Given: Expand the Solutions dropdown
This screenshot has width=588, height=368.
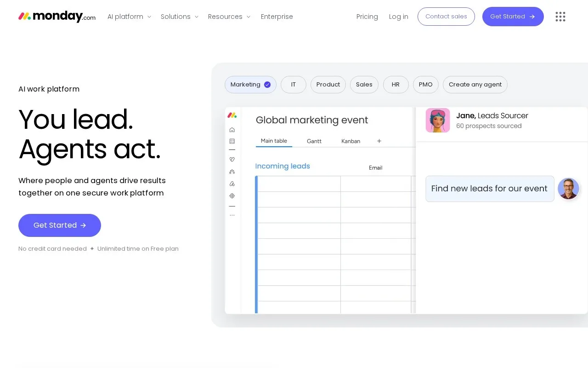Looking at the screenshot, I should [x=180, y=17].
